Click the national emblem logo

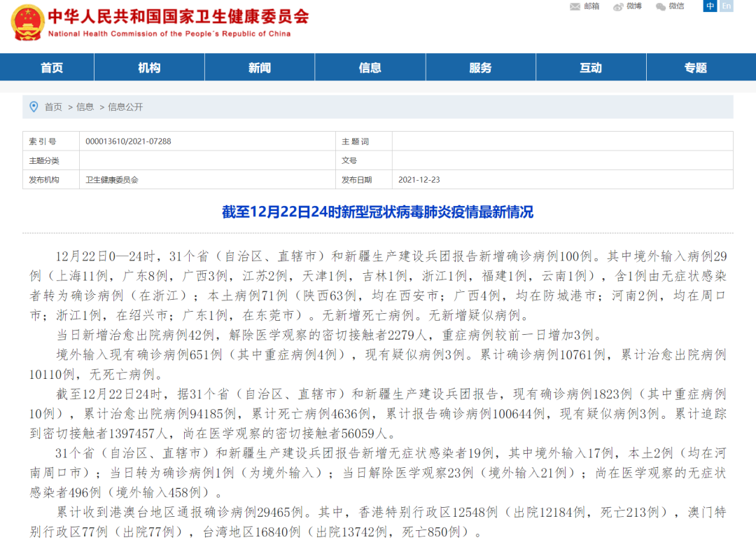tap(26, 23)
